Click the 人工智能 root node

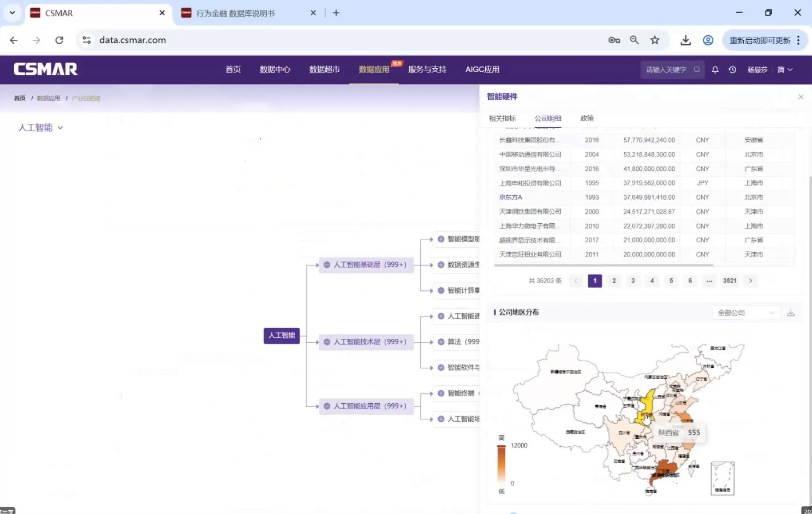tap(282, 336)
